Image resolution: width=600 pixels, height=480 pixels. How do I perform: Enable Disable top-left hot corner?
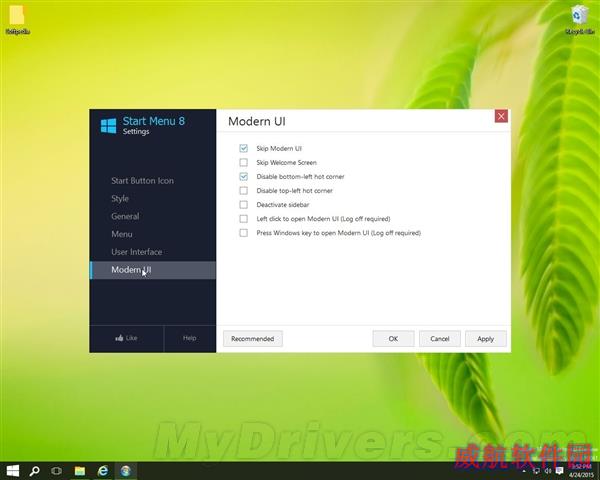(243, 191)
